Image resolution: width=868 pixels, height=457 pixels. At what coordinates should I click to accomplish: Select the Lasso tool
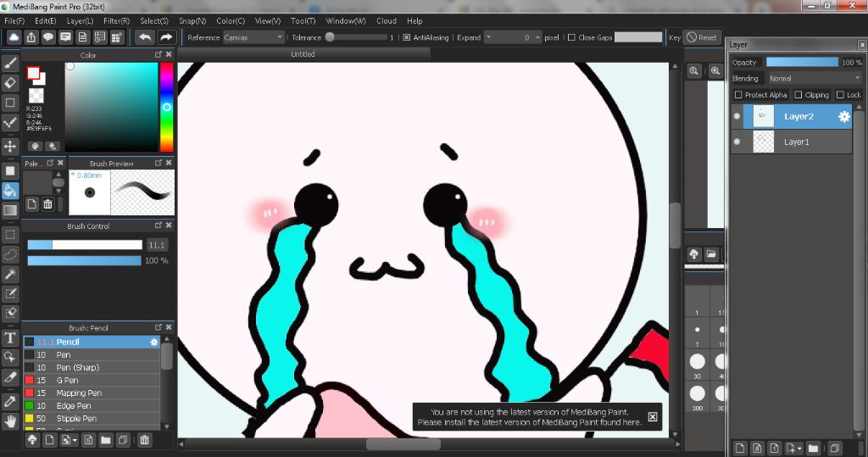[10, 254]
